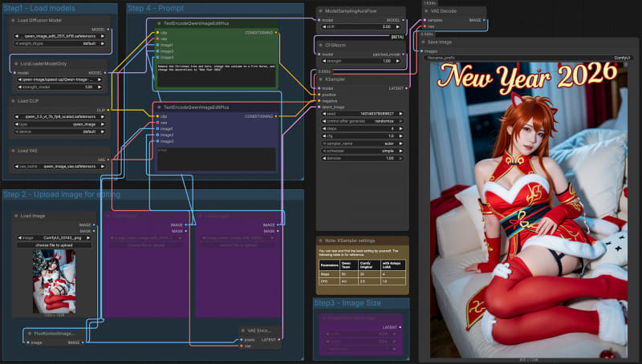Collapse the VAE Decode node via its title dot

[x=426, y=11]
